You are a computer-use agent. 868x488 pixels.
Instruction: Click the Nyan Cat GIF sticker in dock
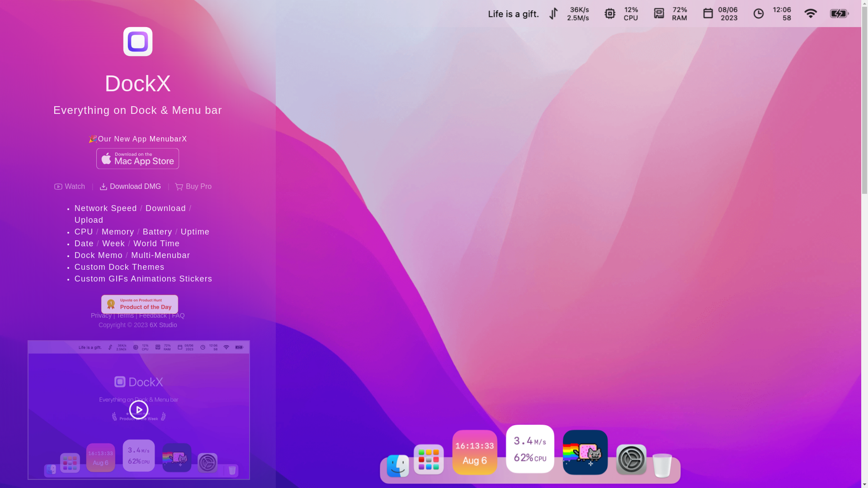coord(585,452)
